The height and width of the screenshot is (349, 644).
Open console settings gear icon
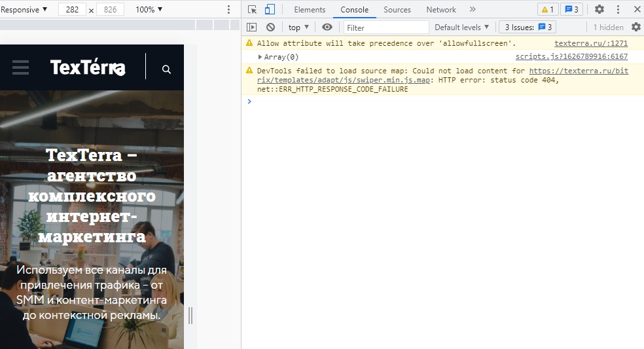tap(635, 27)
